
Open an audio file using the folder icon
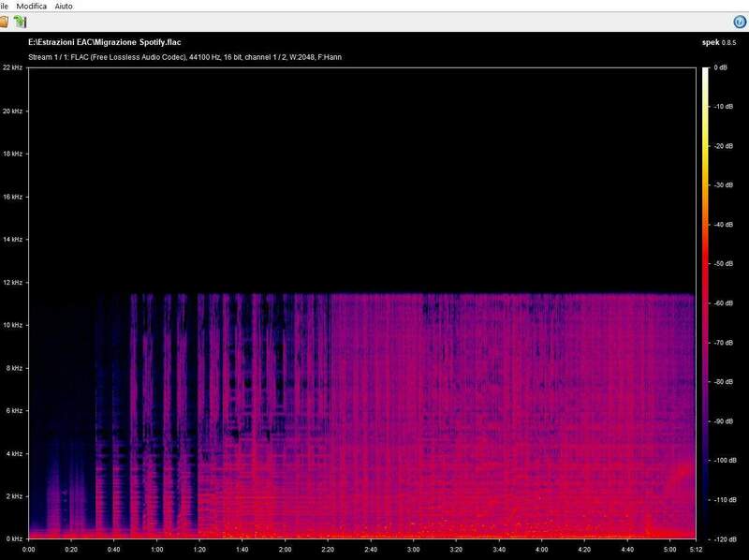pos(5,22)
